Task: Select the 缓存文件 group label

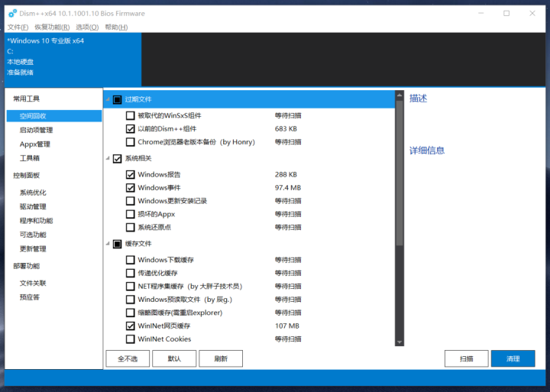Action: 138,244
